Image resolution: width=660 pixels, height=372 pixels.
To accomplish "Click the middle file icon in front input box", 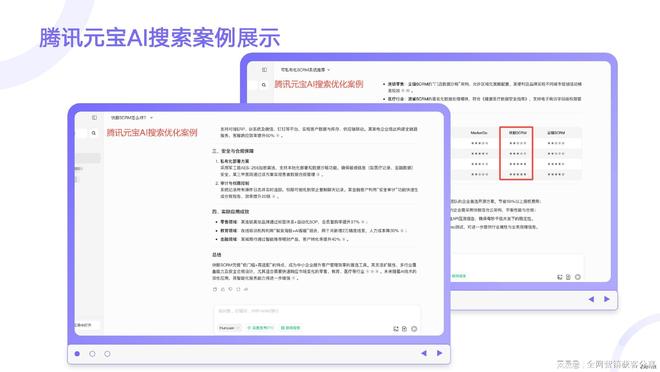I will (x=405, y=329).
